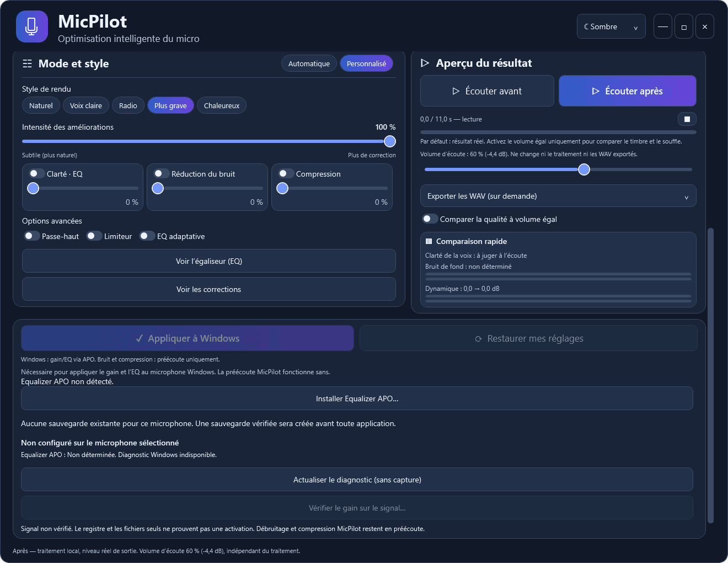The height and width of the screenshot is (563, 728).
Task: Click the 'Dynamique : 0,0 → 0,0 dB' line
Action: pos(462,289)
